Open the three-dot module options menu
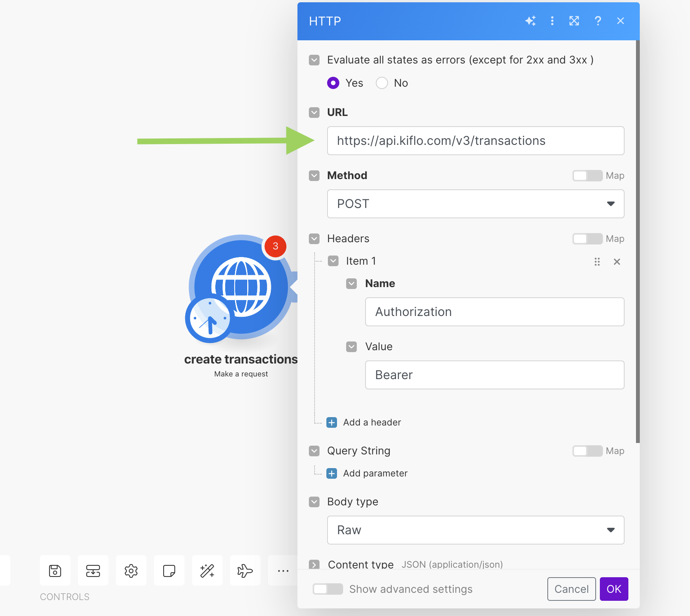690x616 pixels. click(x=552, y=21)
